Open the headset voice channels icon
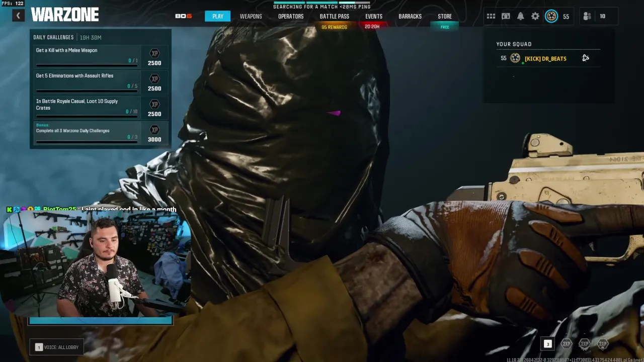644x362 pixels. (x=506, y=16)
